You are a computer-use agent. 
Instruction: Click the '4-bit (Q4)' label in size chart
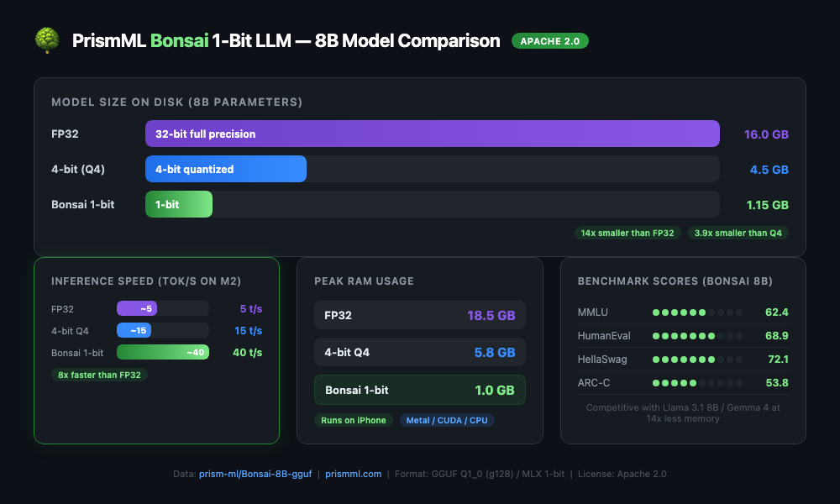pos(78,169)
